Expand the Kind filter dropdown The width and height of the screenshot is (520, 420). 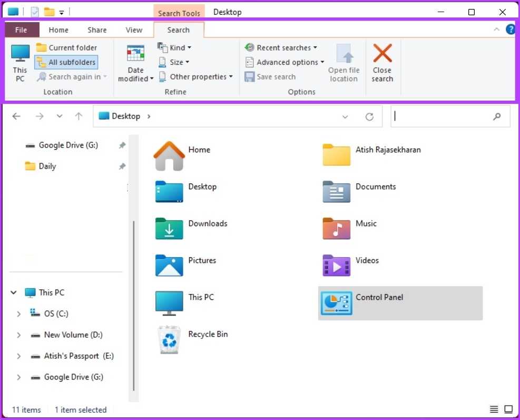coord(175,47)
